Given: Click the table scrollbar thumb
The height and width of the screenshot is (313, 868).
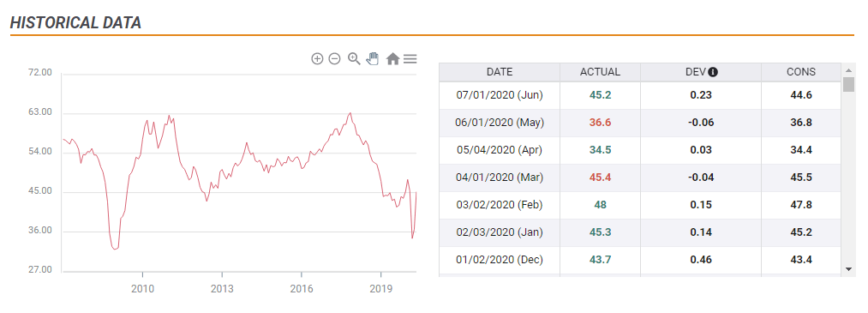Looking at the screenshot, I should point(848,84).
